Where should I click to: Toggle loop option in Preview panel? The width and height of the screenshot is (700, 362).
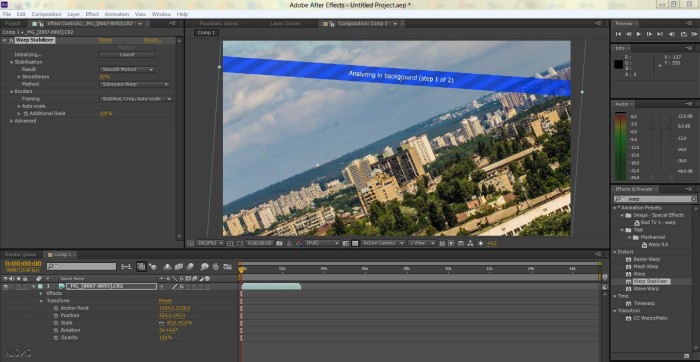683,34
